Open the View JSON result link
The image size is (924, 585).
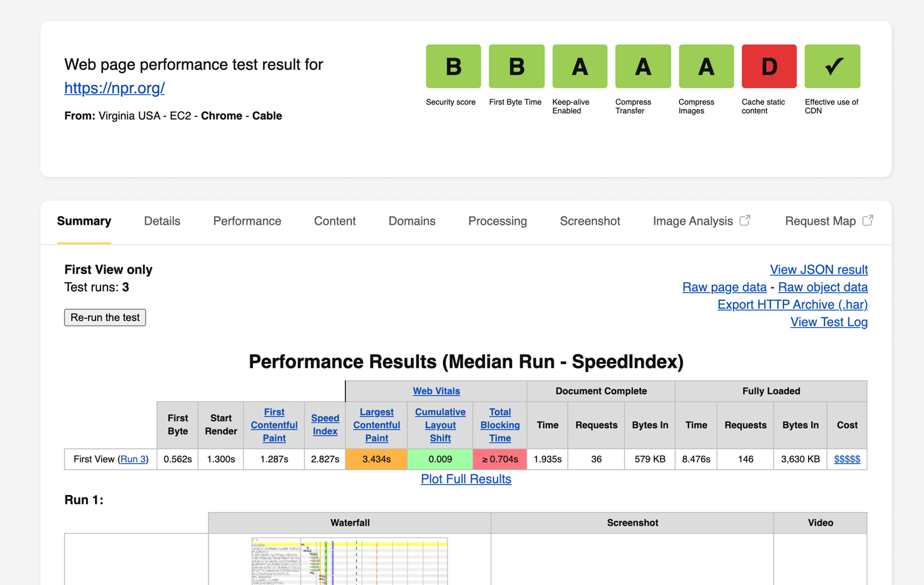click(x=818, y=270)
